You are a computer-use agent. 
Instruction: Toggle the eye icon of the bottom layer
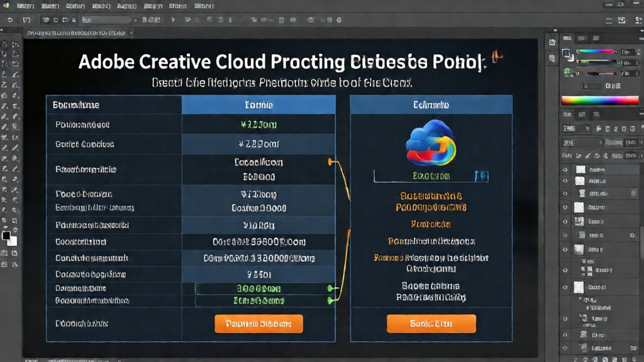565,348
